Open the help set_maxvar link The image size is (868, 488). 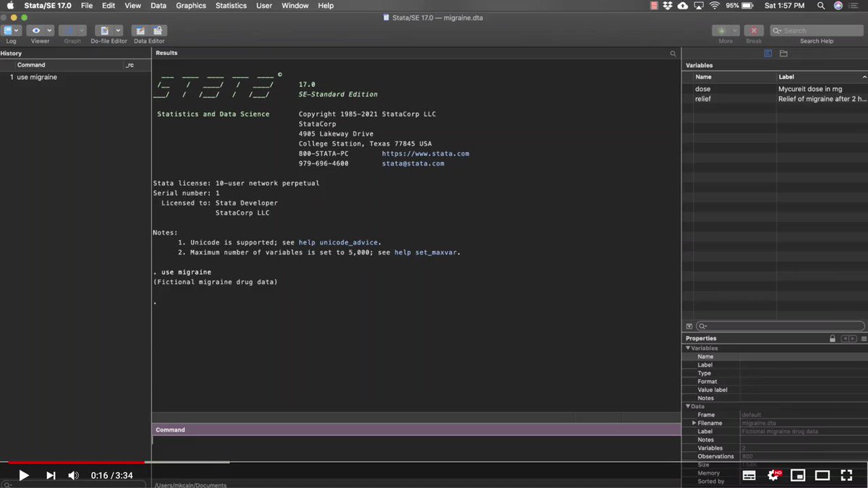(426, 252)
